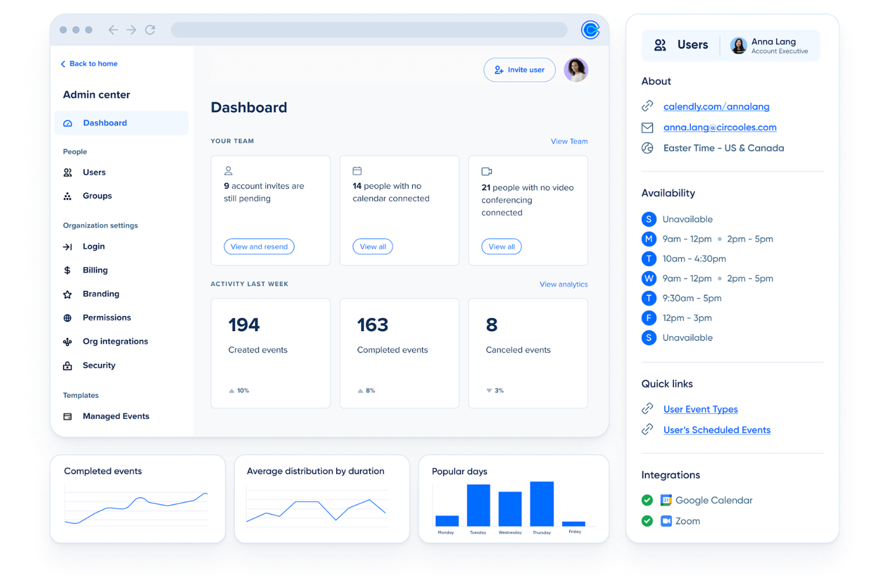This screenshot has width=882, height=588.
Task: Select the Groups icon in the sidebar
Action: (67, 195)
